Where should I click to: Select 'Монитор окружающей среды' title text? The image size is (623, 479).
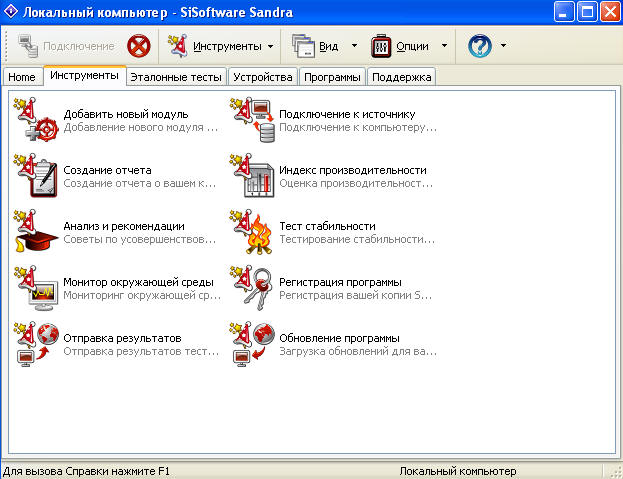(138, 282)
